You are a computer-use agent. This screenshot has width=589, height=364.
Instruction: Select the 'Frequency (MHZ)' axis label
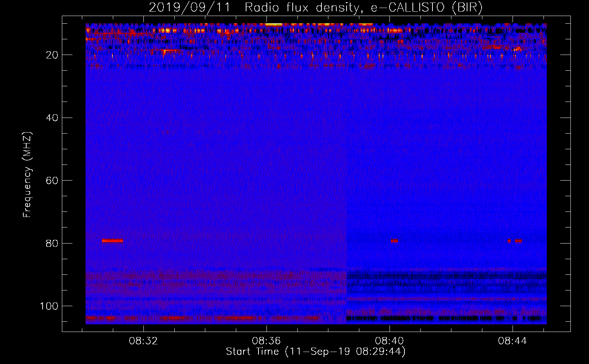[27, 175]
